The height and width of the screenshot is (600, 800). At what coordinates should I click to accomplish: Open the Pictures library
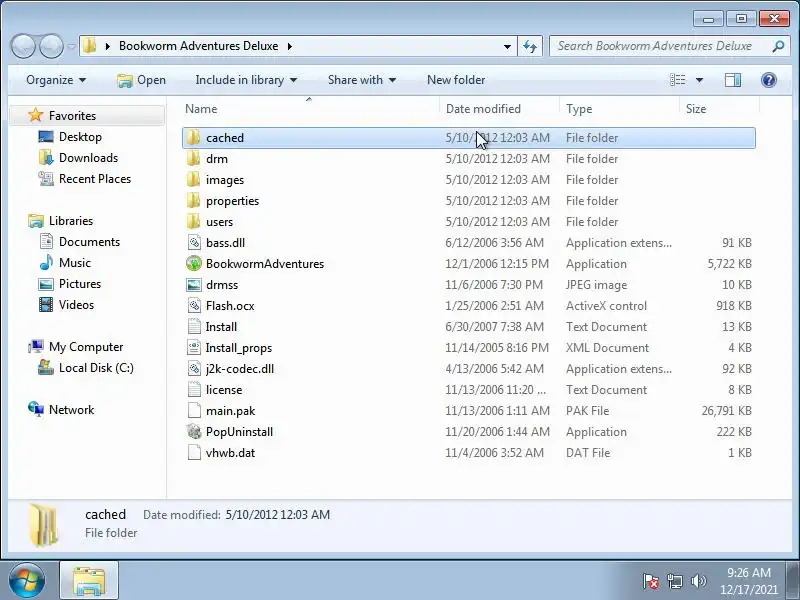click(80, 284)
